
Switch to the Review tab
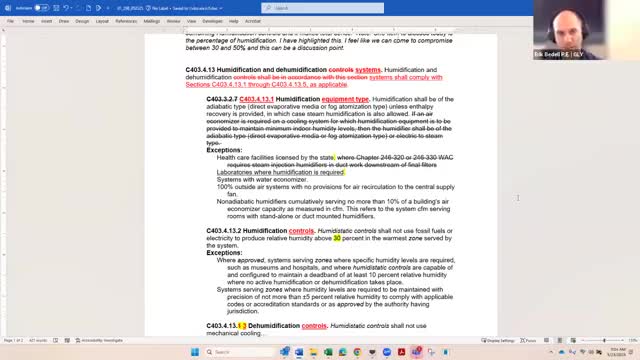click(x=173, y=21)
